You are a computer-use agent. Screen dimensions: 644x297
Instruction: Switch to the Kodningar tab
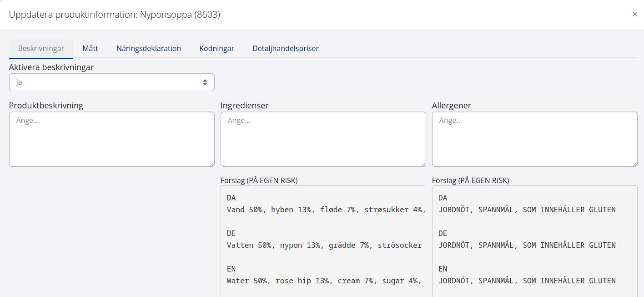click(217, 48)
